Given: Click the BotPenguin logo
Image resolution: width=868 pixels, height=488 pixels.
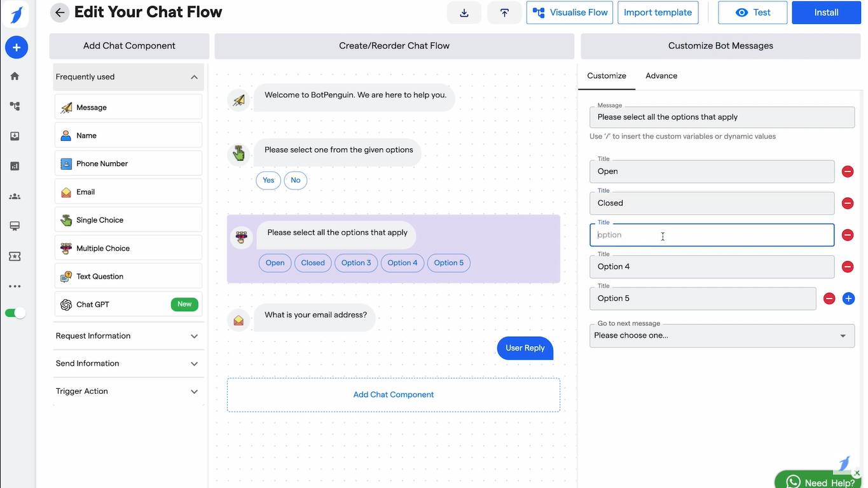Looking at the screenshot, I should (16, 14).
